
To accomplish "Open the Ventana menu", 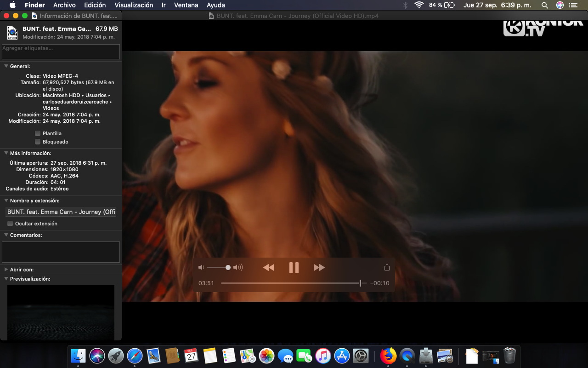I will [x=186, y=5].
